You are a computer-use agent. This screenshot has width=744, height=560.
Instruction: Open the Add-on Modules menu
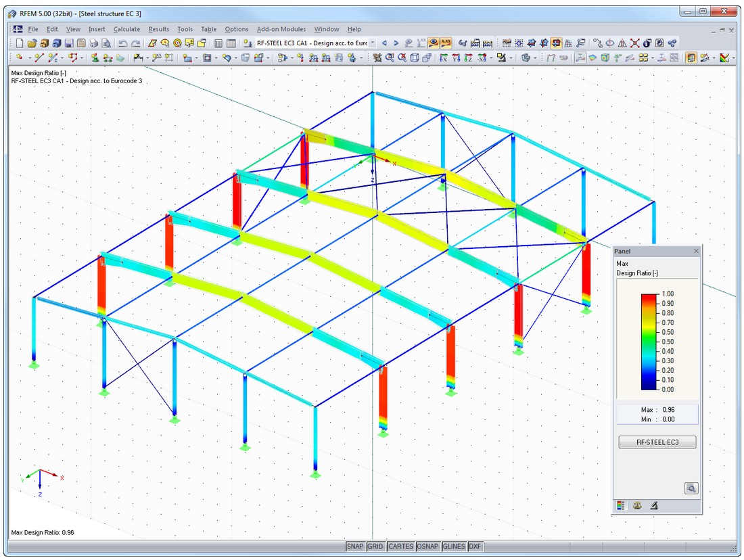click(x=281, y=29)
